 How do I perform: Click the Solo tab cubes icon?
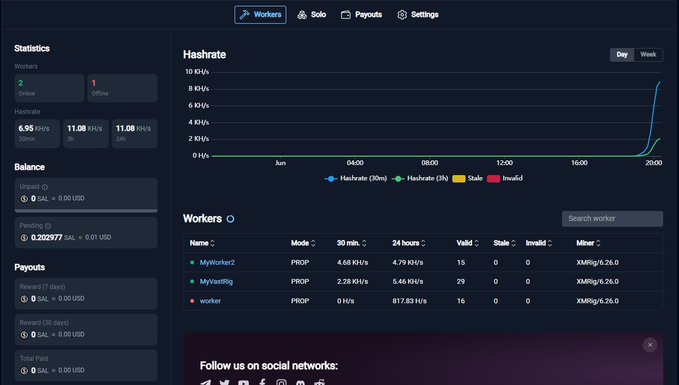click(302, 15)
